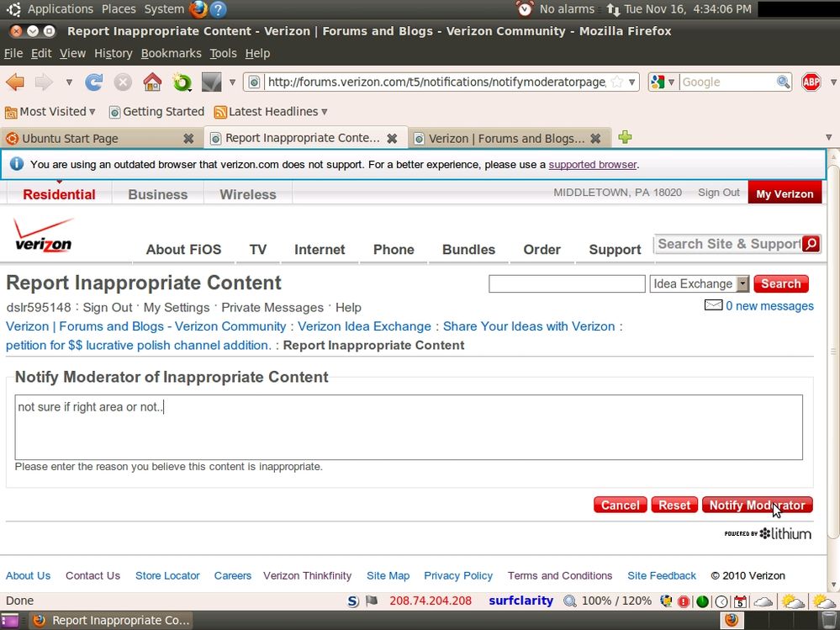Close the Ubuntu Start Page tab
The height and width of the screenshot is (630, 840).
tap(188, 138)
